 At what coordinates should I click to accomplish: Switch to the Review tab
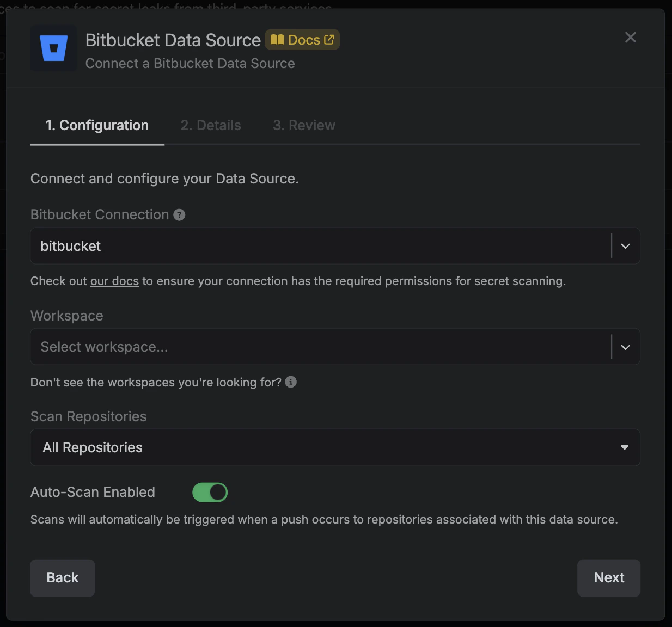(304, 126)
